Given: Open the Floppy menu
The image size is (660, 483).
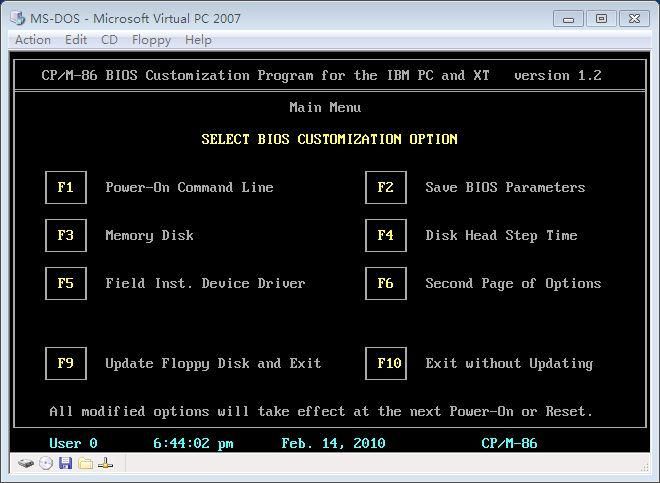Looking at the screenshot, I should [151, 40].
